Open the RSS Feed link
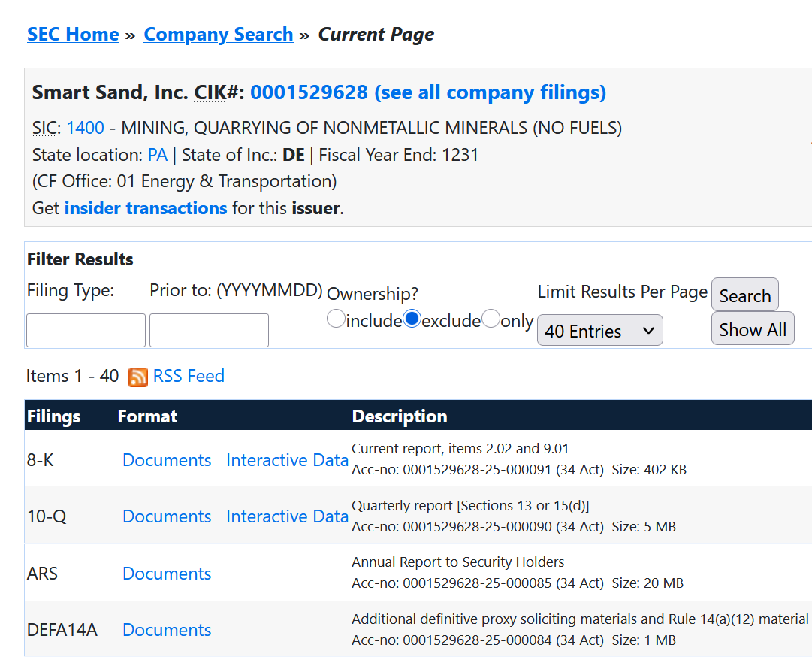The height and width of the screenshot is (657, 812). click(x=189, y=376)
